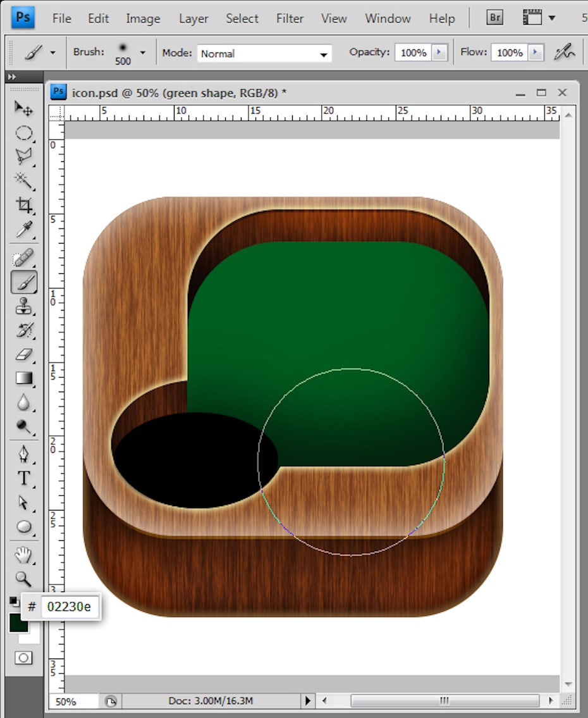
Task: Choose the Eyedropper tool
Action: [x=23, y=229]
